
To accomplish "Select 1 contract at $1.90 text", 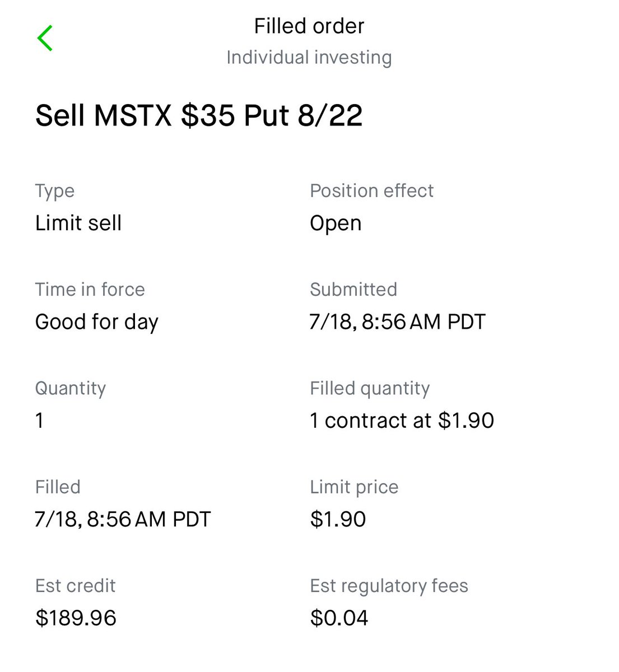I will click(402, 421).
